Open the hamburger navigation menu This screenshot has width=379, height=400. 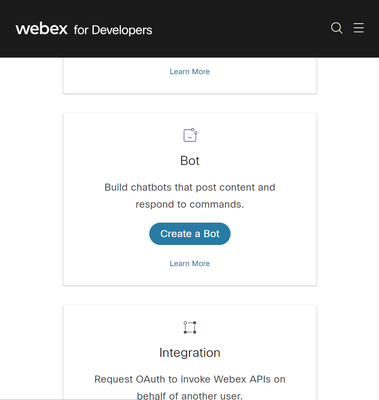[x=359, y=28]
